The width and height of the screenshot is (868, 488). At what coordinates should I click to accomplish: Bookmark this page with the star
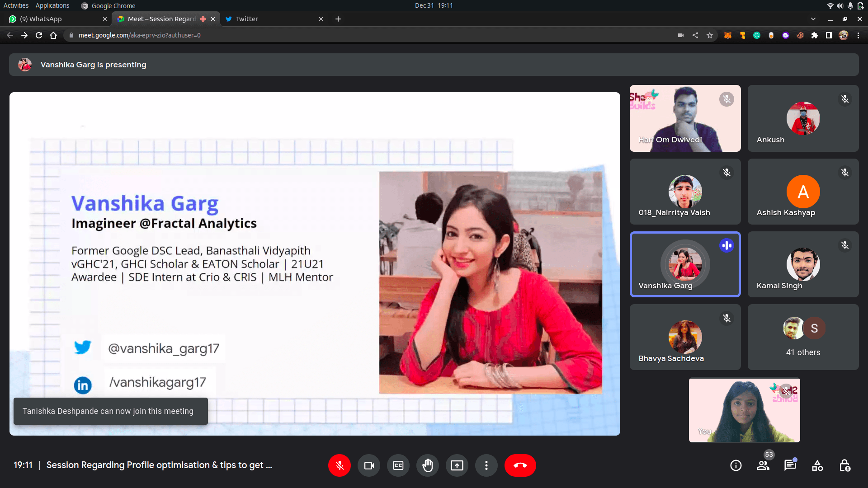pyautogui.click(x=710, y=35)
